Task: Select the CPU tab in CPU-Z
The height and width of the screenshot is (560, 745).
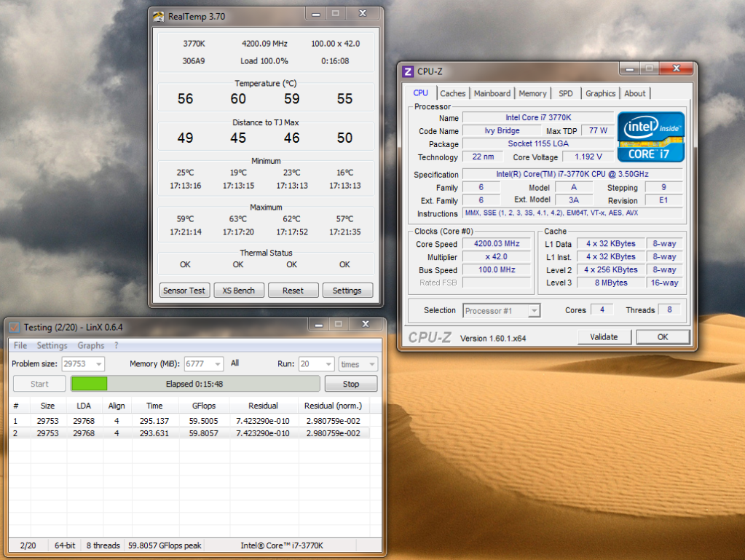Action: pyautogui.click(x=420, y=93)
